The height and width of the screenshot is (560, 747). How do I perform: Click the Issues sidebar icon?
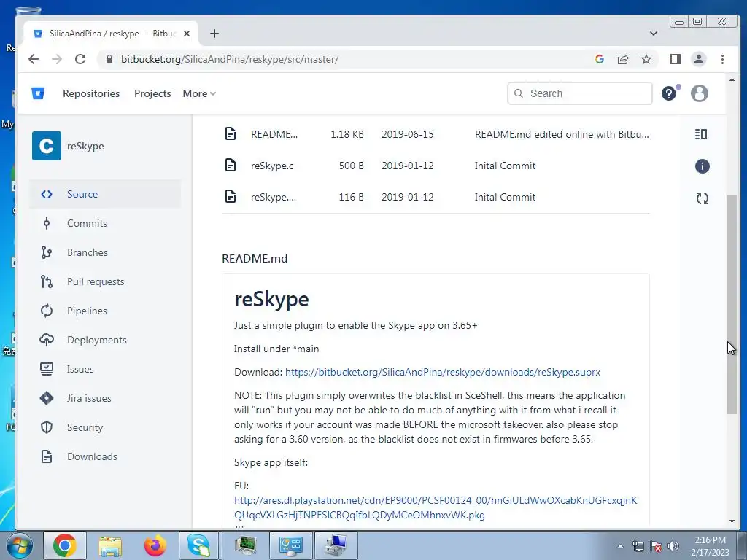click(47, 369)
